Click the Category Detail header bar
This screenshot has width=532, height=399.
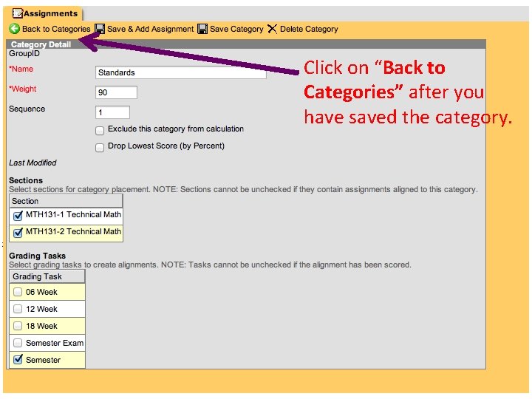pyautogui.click(x=246, y=44)
